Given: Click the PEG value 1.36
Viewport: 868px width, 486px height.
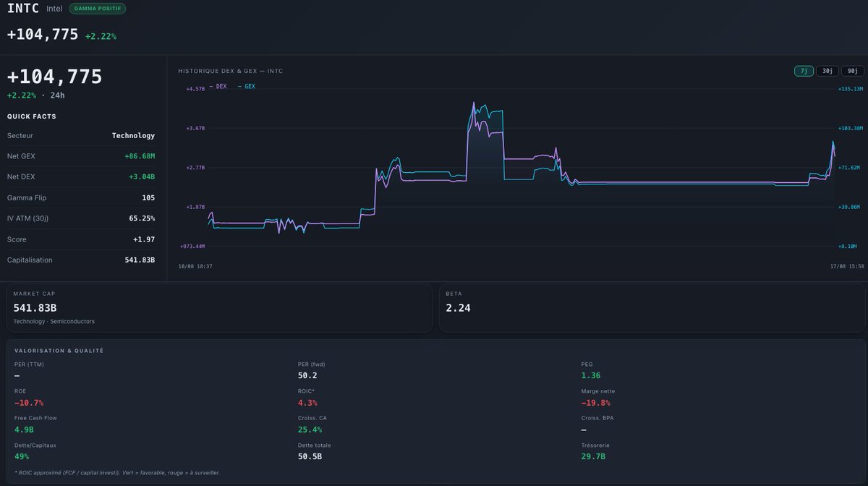Looking at the screenshot, I should pyautogui.click(x=591, y=375).
